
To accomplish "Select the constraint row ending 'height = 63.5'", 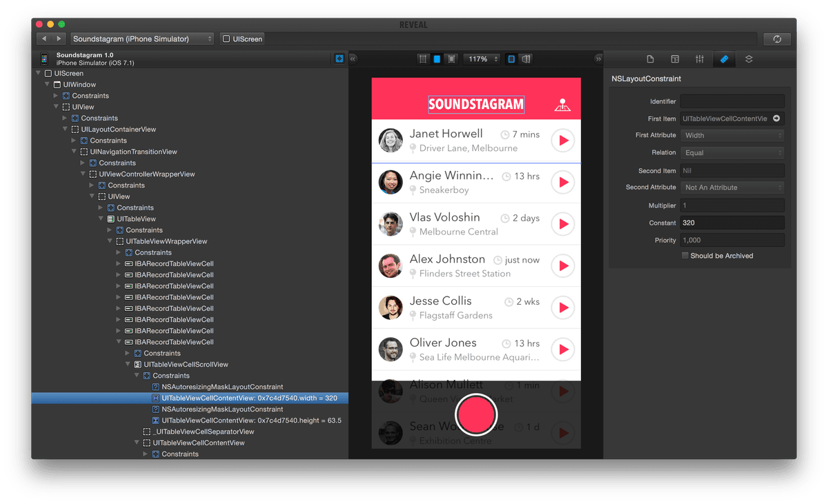I will pyautogui.click(x=190, y=421).
